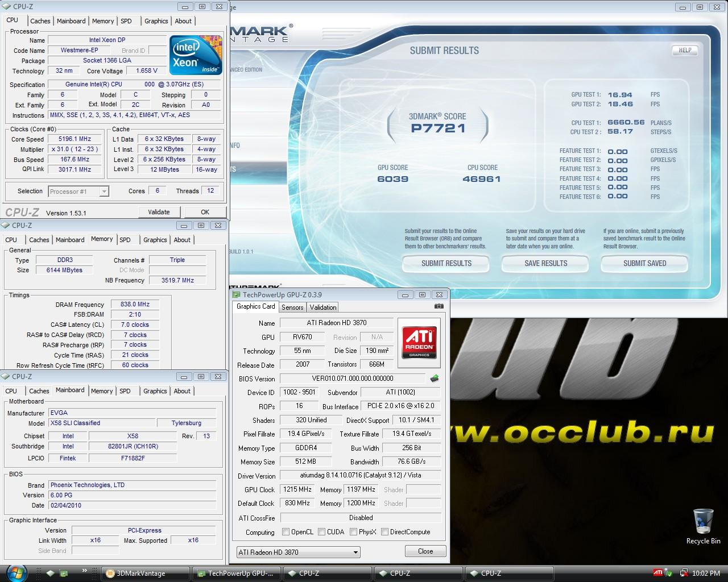Click the Core Speed 5196.1 MHz value

click(75, 139)
